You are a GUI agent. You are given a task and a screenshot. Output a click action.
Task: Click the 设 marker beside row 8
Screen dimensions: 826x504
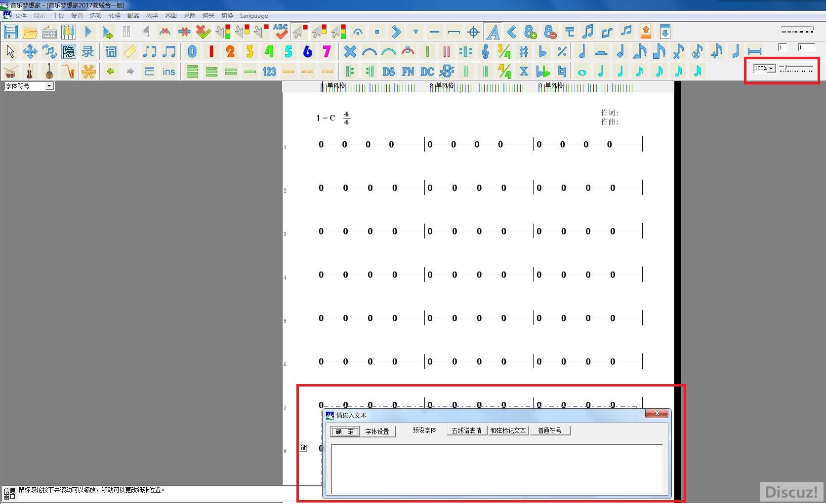pyautogui.click(x=303, y=448)
